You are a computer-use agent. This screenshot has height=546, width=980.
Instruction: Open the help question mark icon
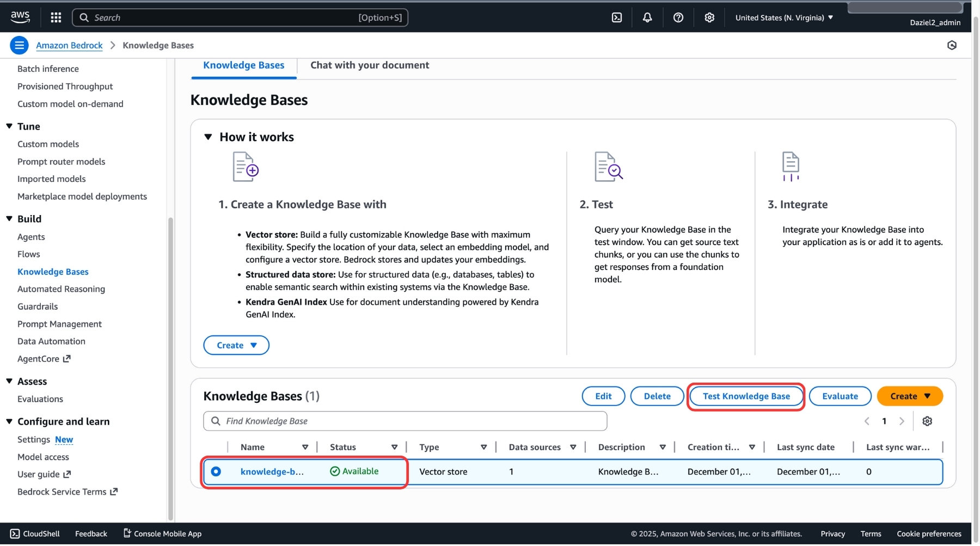[678, 17]
